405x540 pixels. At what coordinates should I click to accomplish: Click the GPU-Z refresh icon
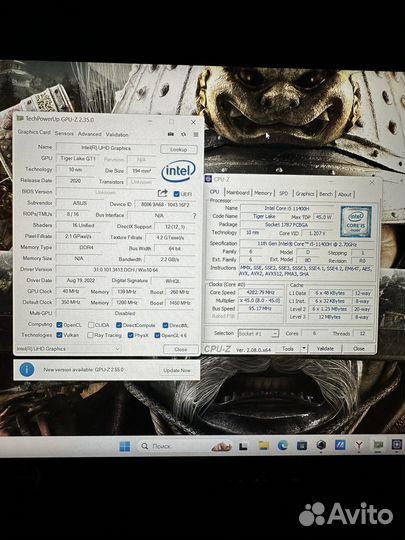tap(183, 134)
